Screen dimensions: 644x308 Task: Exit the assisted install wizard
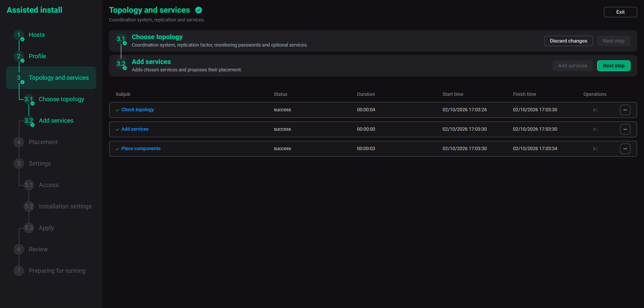[621, 12]
